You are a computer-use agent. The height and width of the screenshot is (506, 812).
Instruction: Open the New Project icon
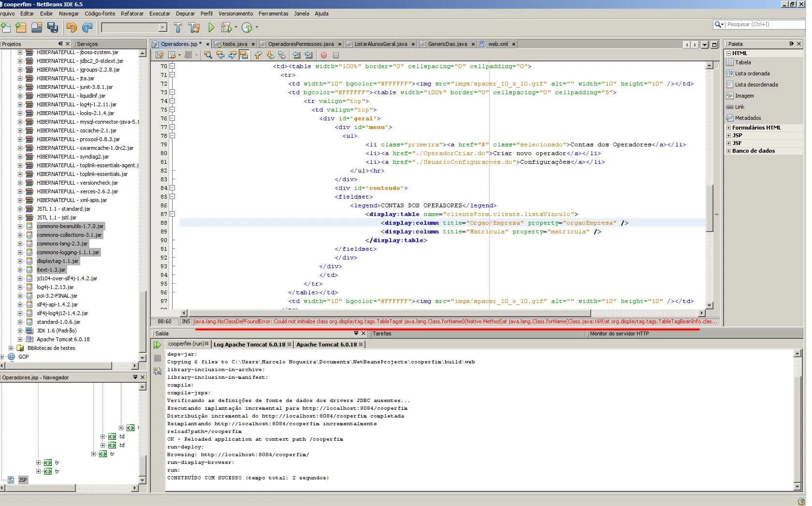pos(21,28)
